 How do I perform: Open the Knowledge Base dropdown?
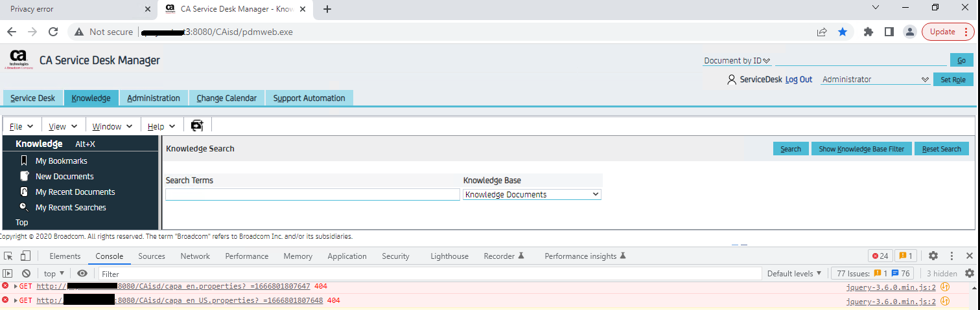coord(531,194)
